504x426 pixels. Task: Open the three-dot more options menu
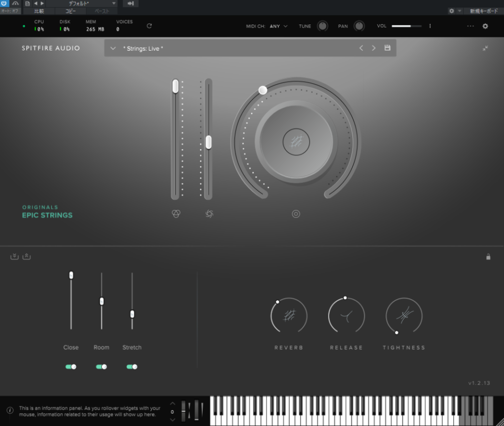(470, 26)
